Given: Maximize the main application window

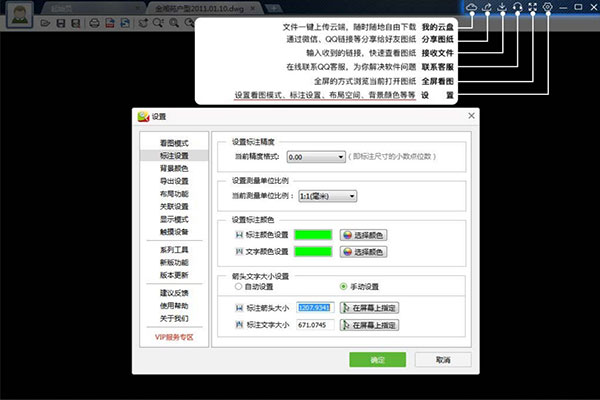Looking at the screenshot, I should pos(579,7).
